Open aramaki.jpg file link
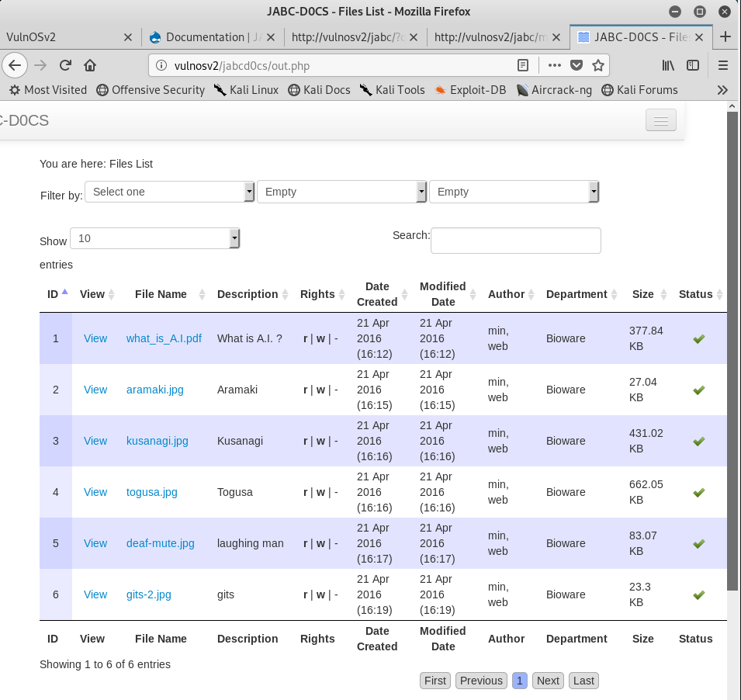The image size is (741, 700). coord(154,390)
